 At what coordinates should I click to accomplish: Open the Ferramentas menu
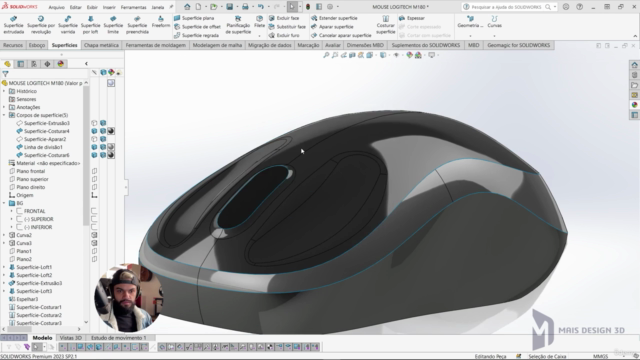click(133, 7)
